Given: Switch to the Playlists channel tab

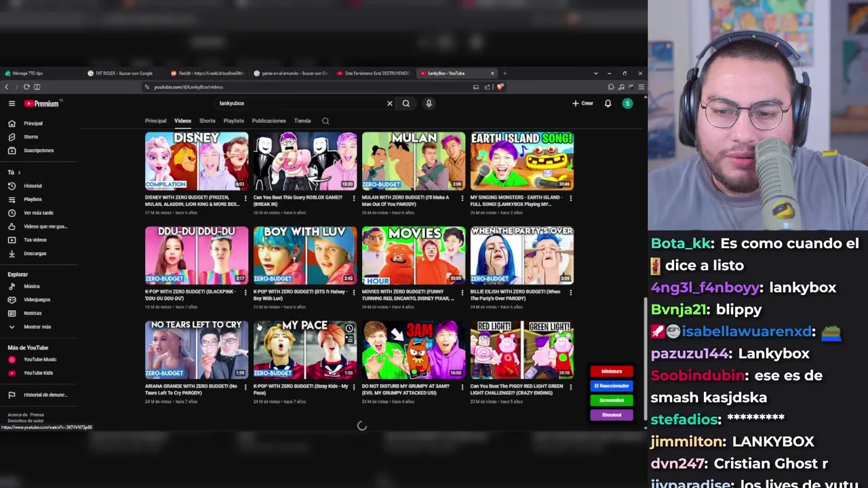Looking at the screenshot, I should [233, 121].
